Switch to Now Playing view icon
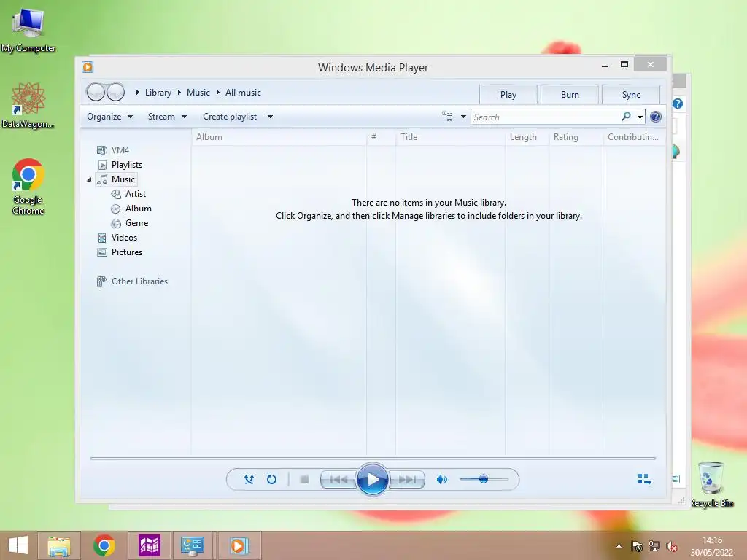Image resolution: width=747 pixels, height=560 pixels. [x=644, y=479]
